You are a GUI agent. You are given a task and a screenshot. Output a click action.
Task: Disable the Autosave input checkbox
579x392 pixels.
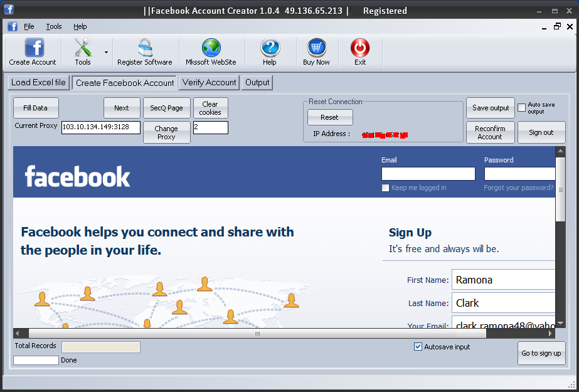(x=418, y=346)
